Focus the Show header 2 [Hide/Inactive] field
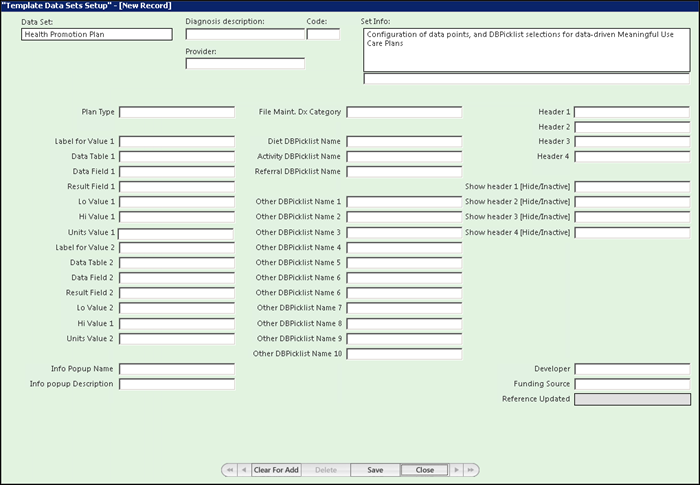Screen dimensions: 700x486 pos(632,202)
